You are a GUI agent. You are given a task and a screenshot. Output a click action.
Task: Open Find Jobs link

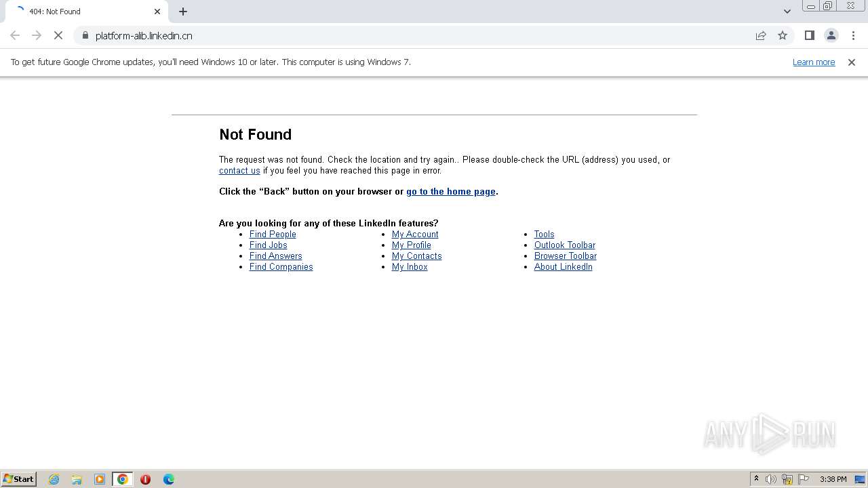pos(268,245)
